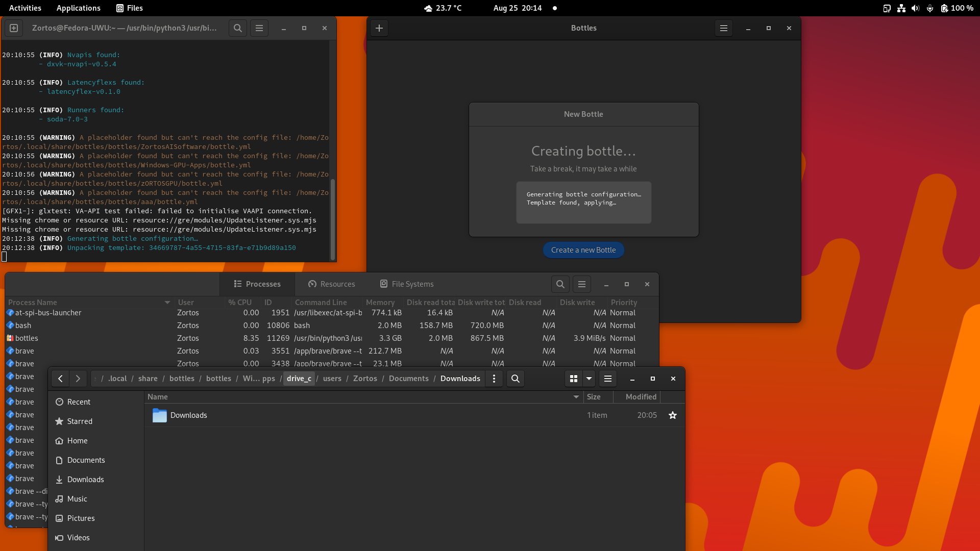The height and width of the screenshot is (551, 980).
Task: Toggle Files grid view icon
Action: 574,379
